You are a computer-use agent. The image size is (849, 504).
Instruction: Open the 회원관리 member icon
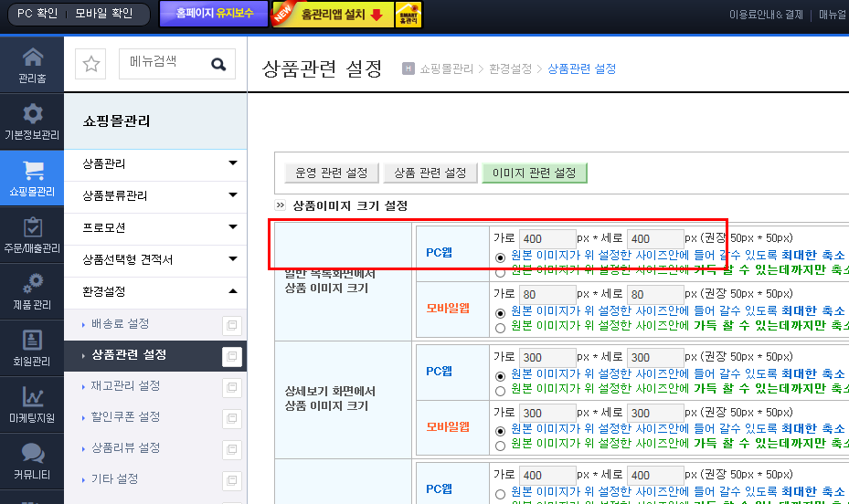(x=32, y=341)
